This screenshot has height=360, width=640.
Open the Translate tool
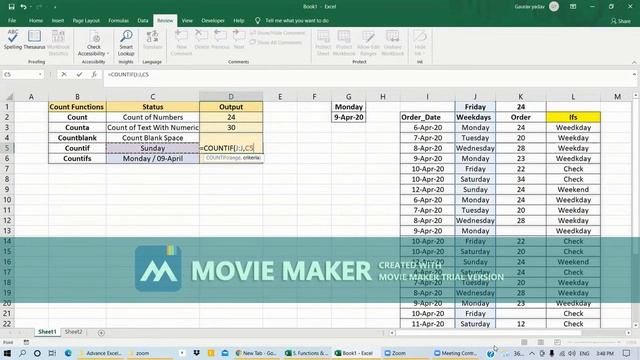[x=152, y=40]
